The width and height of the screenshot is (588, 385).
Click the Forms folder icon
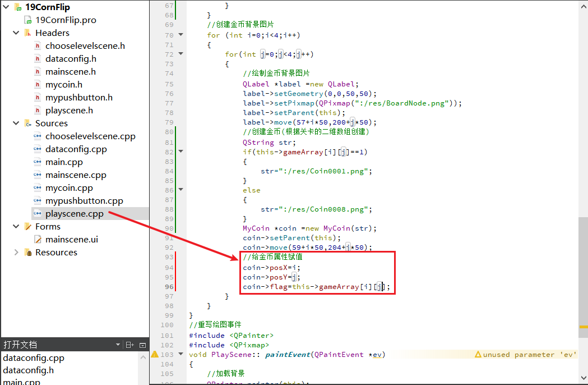28,227
